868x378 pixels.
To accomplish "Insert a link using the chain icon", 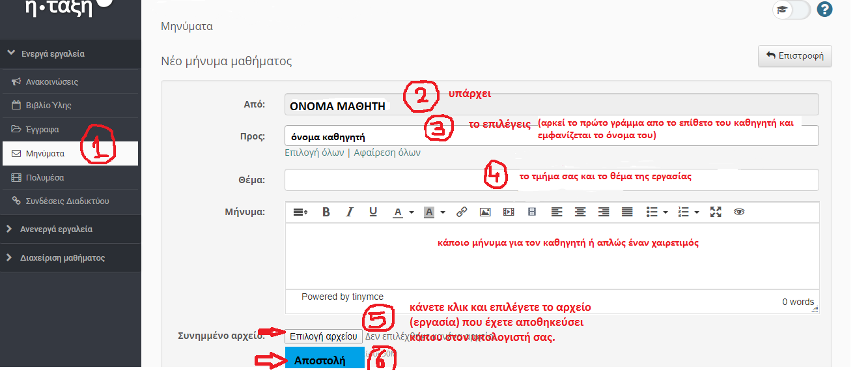I will point(462,212).
